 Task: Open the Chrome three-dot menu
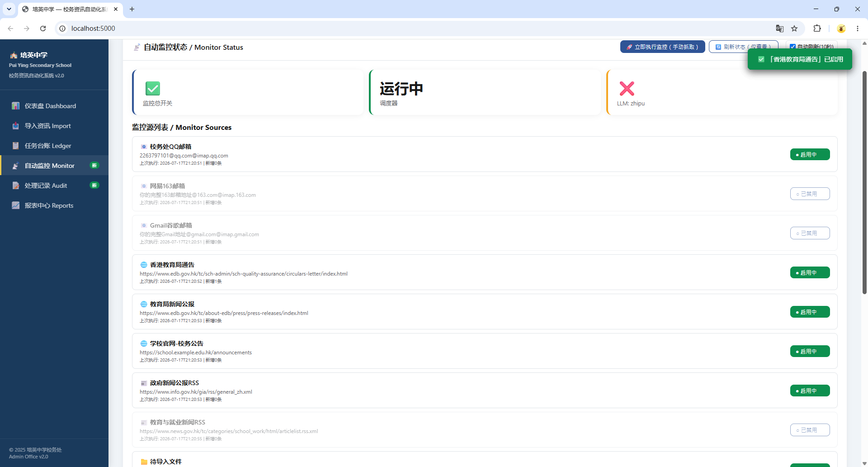click(x=858, y=29)
